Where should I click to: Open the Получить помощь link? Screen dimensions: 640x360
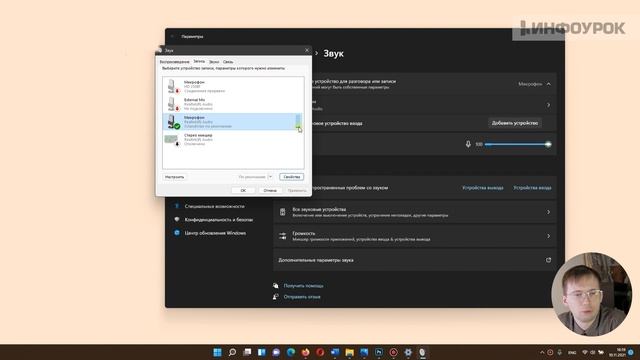[303, 286]
